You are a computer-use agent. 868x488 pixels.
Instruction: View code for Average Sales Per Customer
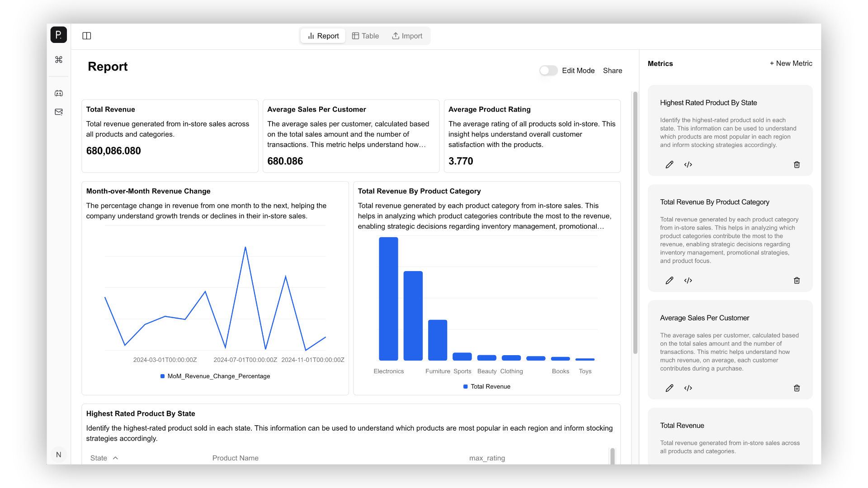coord(688,388)
